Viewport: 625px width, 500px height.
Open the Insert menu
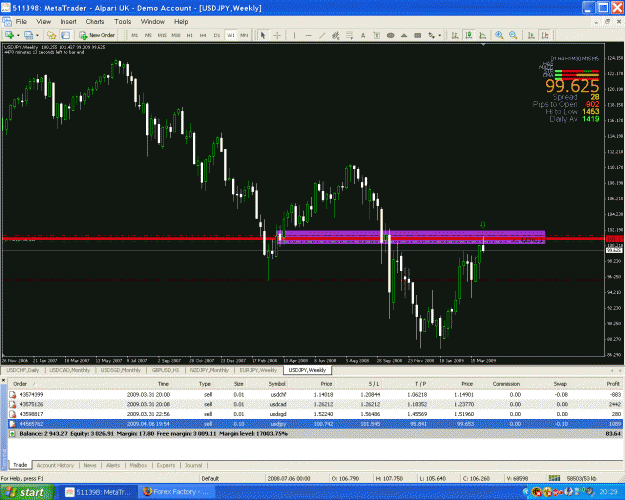click(x=68, y=22)
